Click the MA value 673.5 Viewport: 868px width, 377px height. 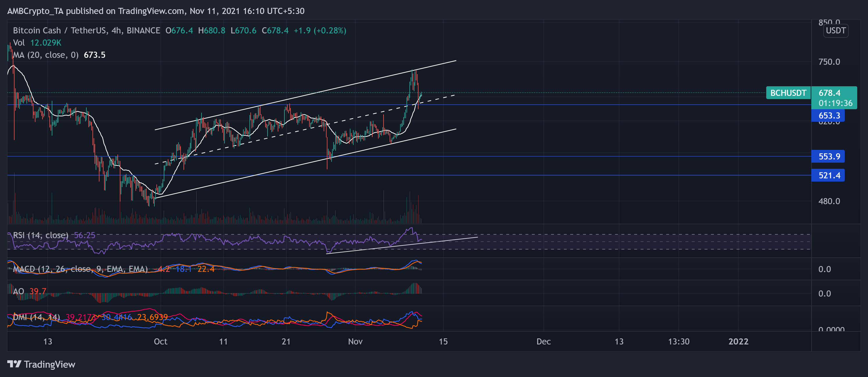[x=94, y=55]
